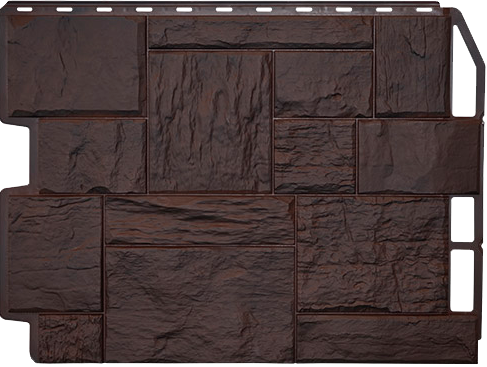Select the big tall stone in the upper center

210,122
